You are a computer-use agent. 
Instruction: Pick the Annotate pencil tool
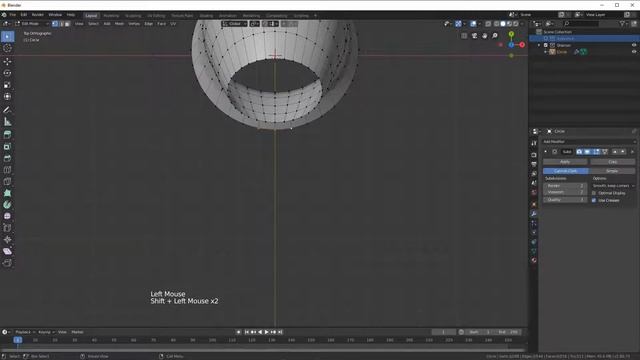7,110
